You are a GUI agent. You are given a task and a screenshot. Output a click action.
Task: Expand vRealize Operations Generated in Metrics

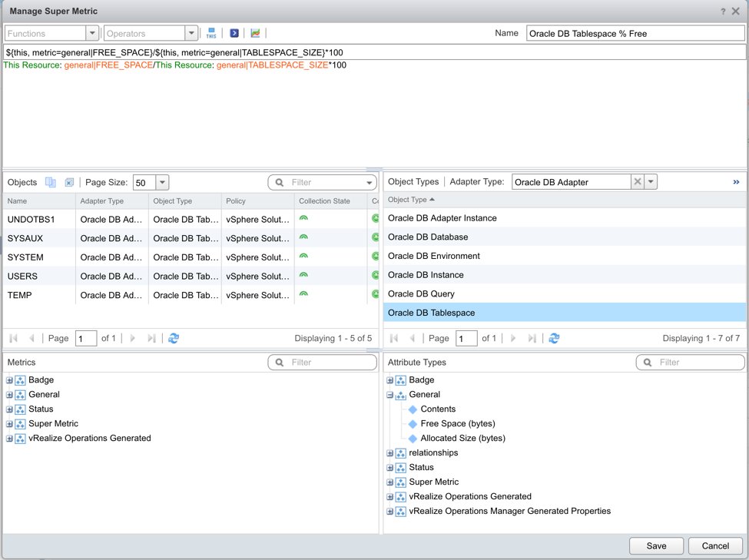click(9, 439)
